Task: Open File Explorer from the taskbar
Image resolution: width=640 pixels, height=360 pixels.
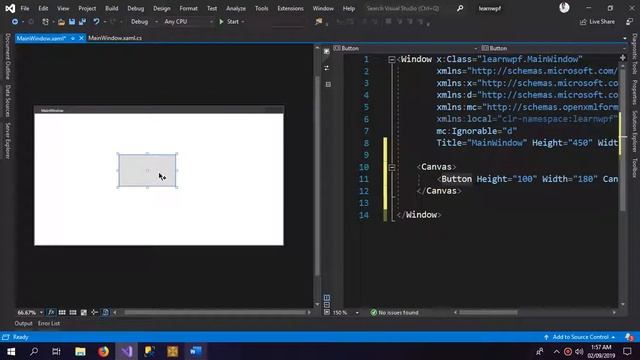Action: [80, 351]
